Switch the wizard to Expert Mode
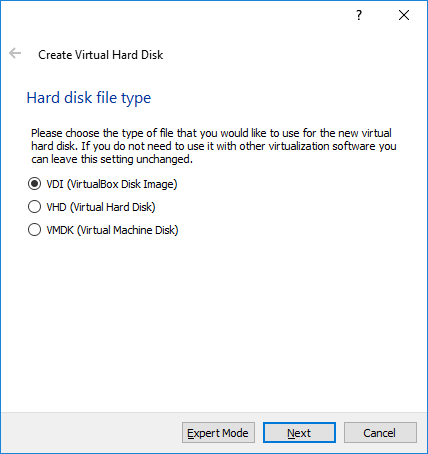428x454 pixels. point(218,433)
